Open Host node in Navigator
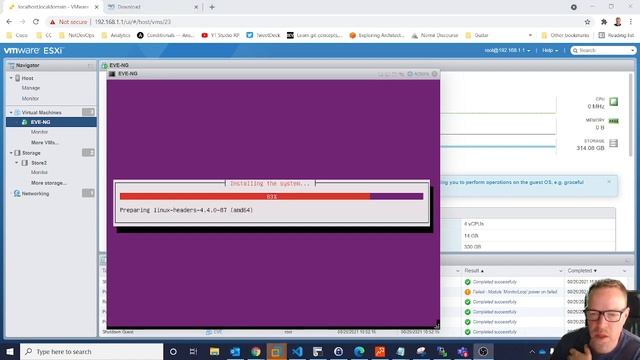This screenshot has width=640, height=360. coord(27,78)
